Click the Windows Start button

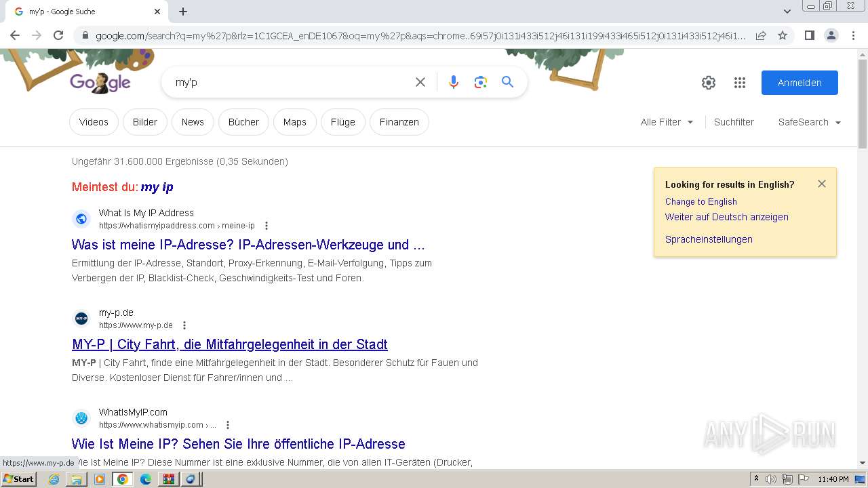coord(18,479)
